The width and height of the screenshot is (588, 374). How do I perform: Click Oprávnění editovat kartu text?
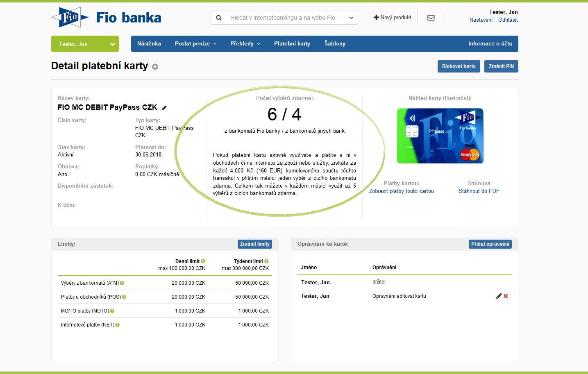[x=399, y=296]
